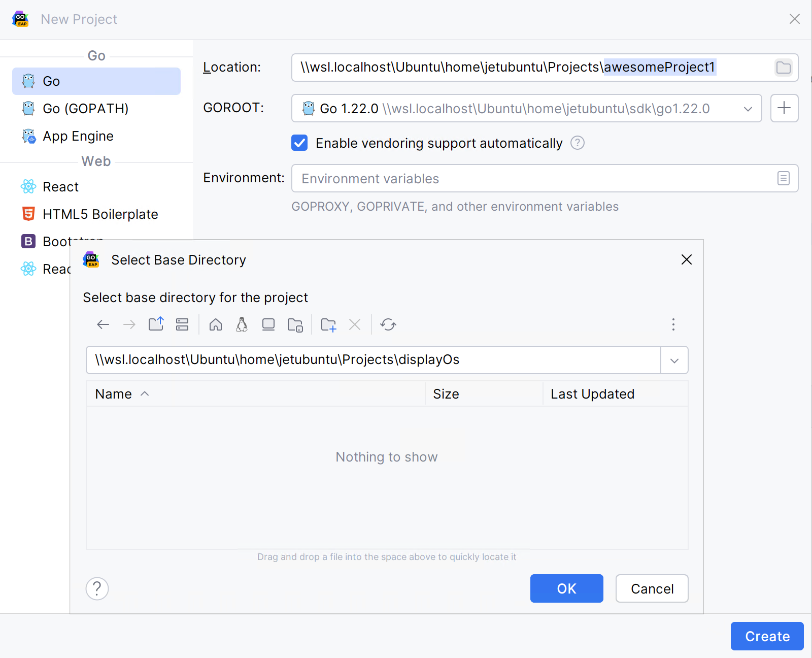Open the more options kebab menu
The height and width of the screenshot is (658, 812).
[x=673, y=324]
